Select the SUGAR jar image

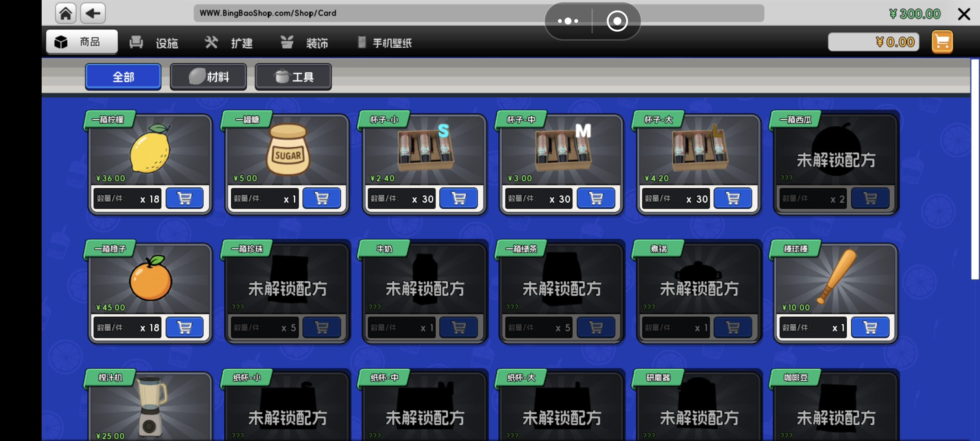(x=288, y=149)
